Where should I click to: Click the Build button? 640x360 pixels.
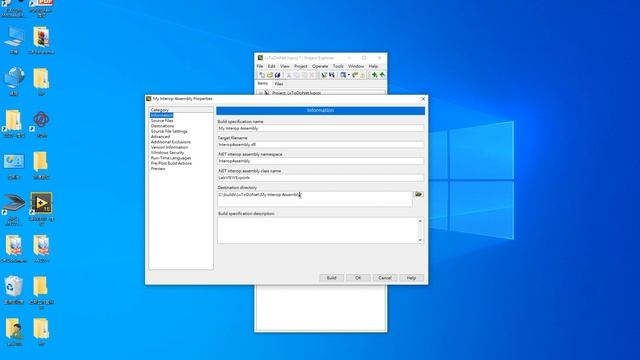pos(331,278)
